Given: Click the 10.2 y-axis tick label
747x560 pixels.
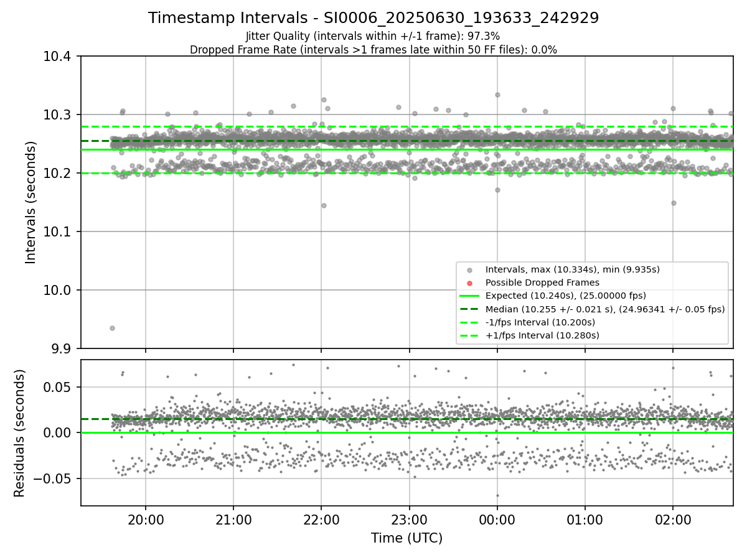Looking at the screenshot, I should [x=57, y=174].
